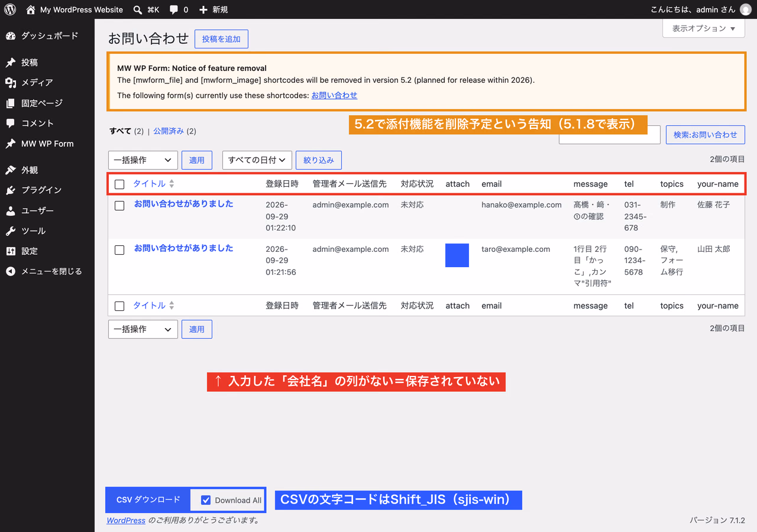Viewport: 757px width, 532px height.
Task: Click the plus 新規 icon
Action: click(x=203, y=9)
